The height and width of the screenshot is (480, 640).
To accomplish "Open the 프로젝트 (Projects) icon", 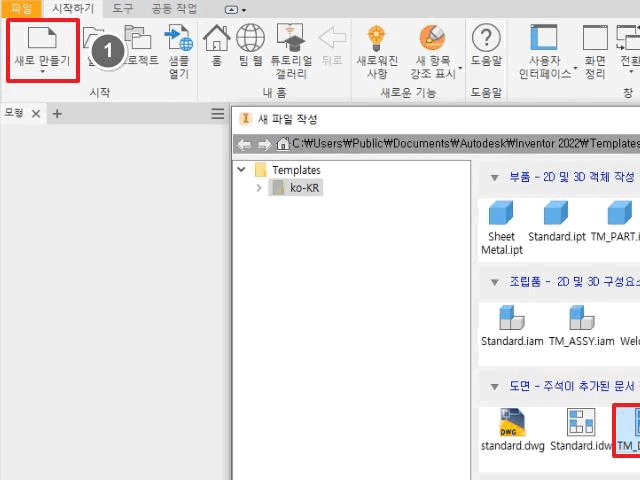I will click(x=140, y=46).
